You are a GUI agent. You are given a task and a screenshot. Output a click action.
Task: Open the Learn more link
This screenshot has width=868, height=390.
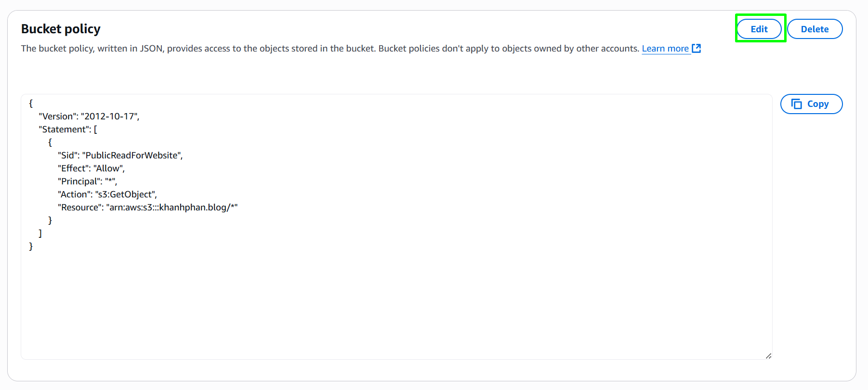point(665,49)
